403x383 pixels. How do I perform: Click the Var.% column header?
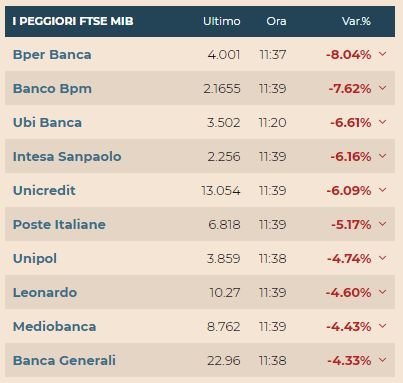pyautogui.click(x=356, y=21)
